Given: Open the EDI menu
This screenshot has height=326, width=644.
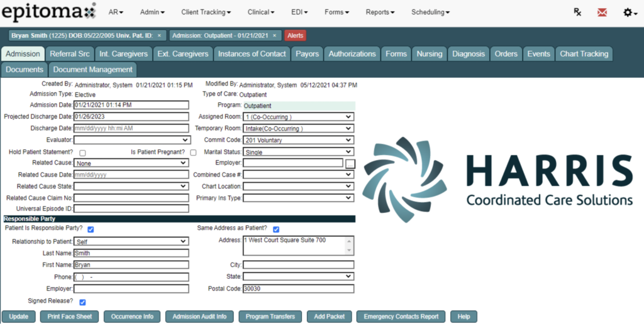Looking at the screenshot, I should coord(299,13).
